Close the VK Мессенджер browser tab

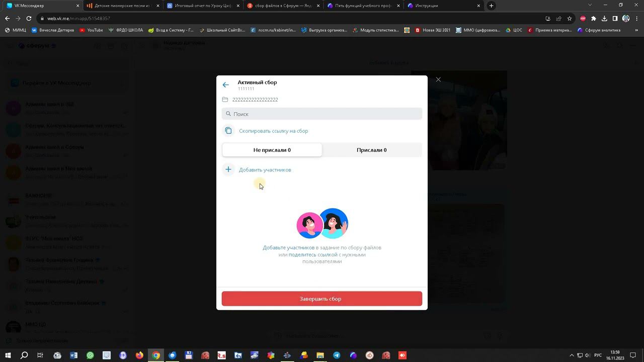pyautogui.click(x=77, y=6)
